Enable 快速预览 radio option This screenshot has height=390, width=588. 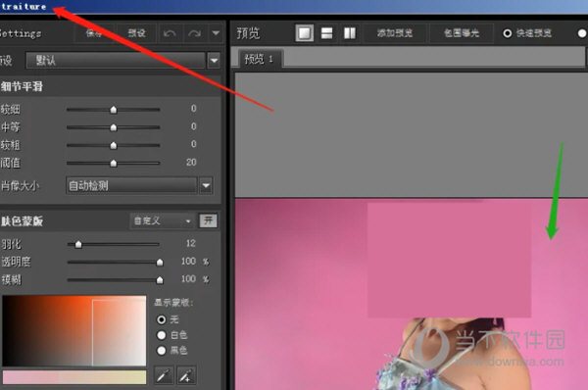(x=507, y=33)
